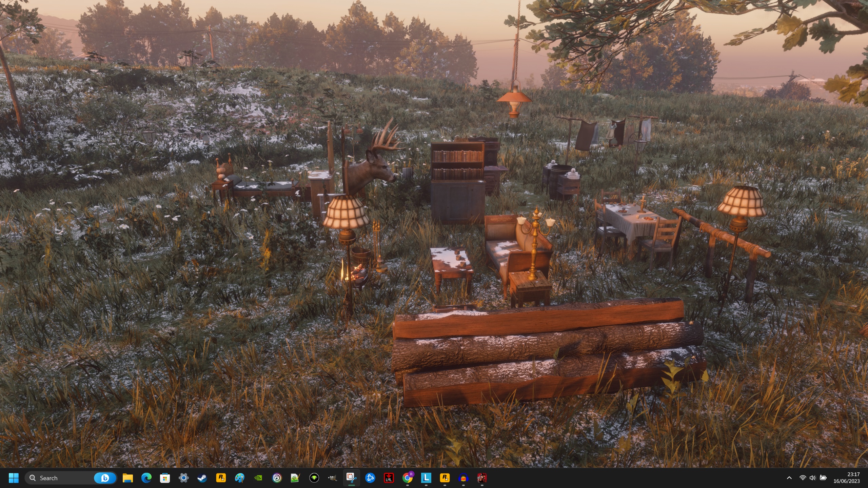Switch to Red Dead Redemption 2 icon
Image resolution: width=868 pixels, height=488 pixels.
click(x=482, y=478)
